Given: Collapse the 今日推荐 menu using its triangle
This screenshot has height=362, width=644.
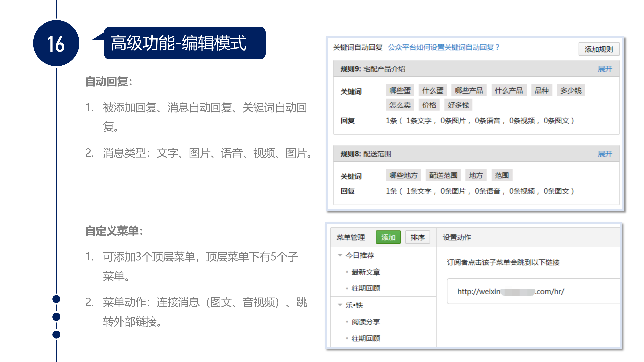Looking at the screenshot, I should tap(340, 255).
